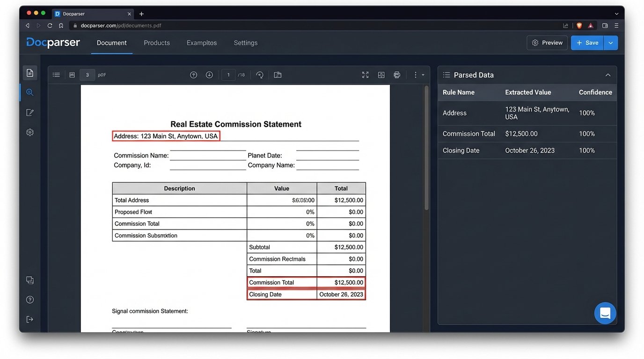Click inside the page number input field
This screenshot has width=644, height=359.
(x=228, y=75)
